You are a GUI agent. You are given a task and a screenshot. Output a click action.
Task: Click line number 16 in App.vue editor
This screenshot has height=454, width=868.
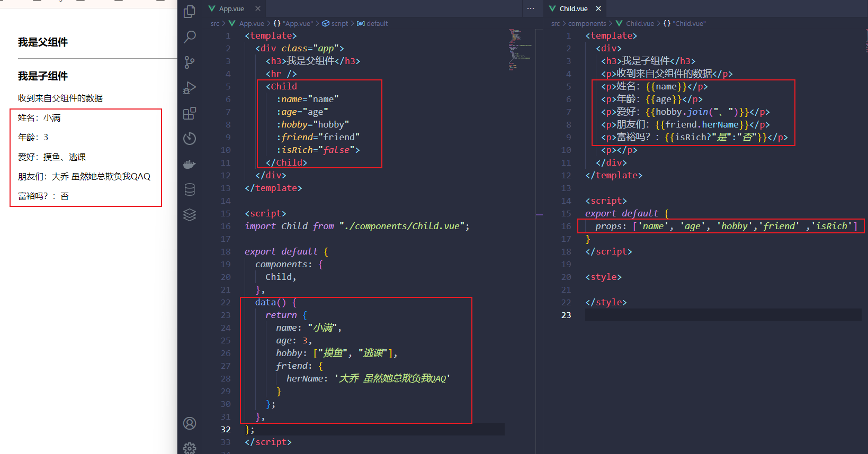pos(226,226)
